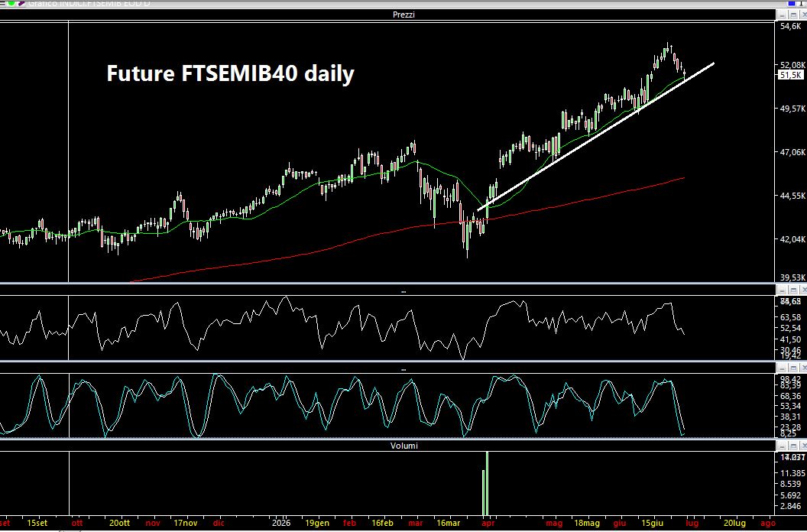The width and height of the screenshot is (807, 532).
Task: Click the red giu date label
Action: point(620,523)
